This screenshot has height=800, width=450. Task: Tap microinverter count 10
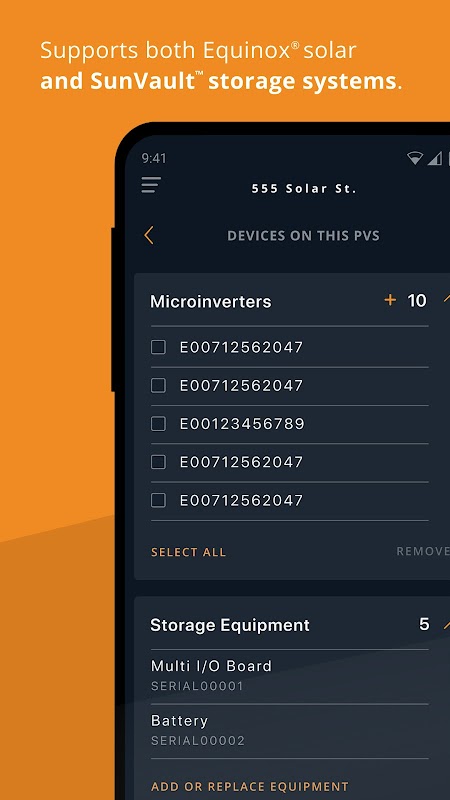click(417, 301)
